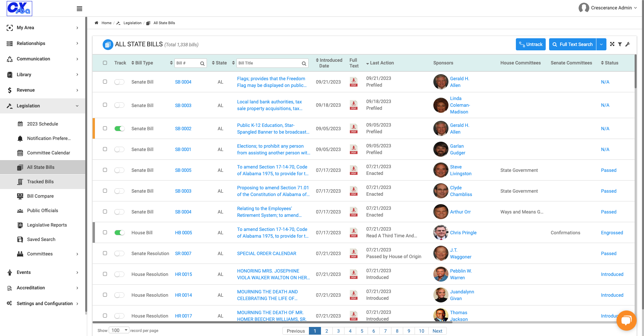Open bill link HB 0005
The height and width of the screenshot is (336, 644).
[x=183, y=233]
